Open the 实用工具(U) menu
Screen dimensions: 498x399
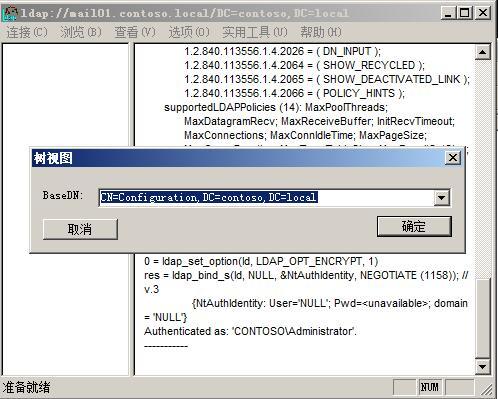click(255, 32)
